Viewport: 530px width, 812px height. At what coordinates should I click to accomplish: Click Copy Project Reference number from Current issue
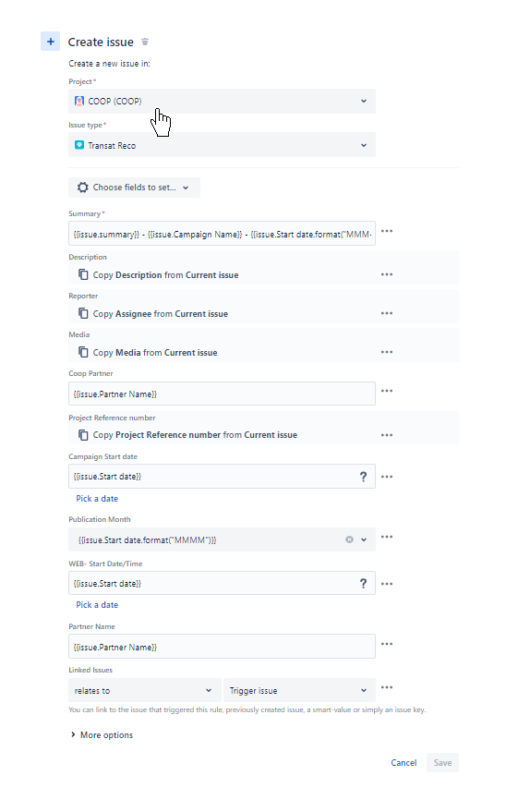pos(195,435)
